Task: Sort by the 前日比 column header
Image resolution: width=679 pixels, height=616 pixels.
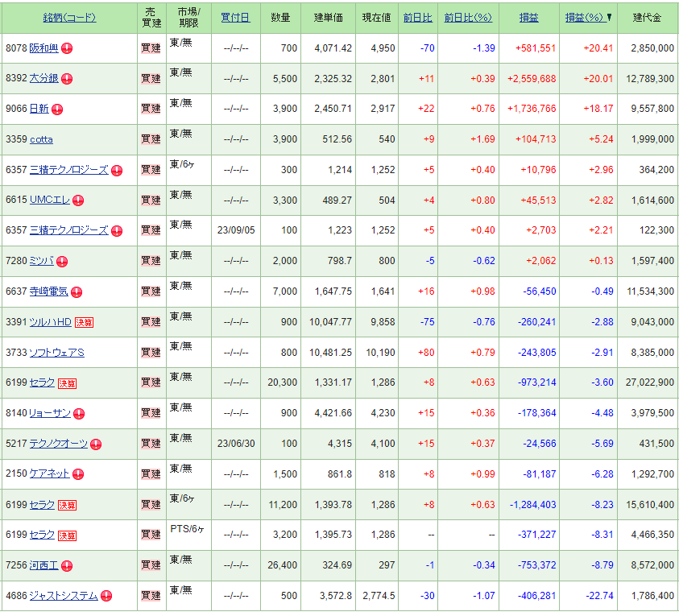Action: pyautogui.click(x=418, y=18)
